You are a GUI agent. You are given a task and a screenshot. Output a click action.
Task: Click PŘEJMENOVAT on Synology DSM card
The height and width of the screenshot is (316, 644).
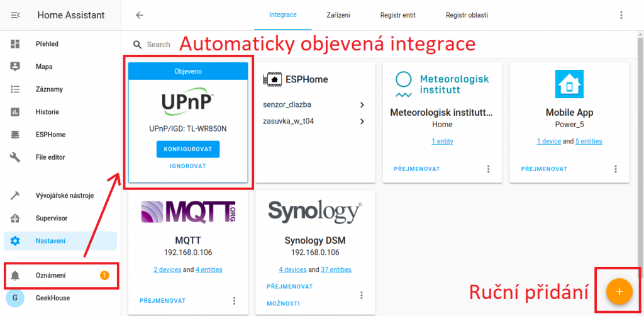coord(290,286)
